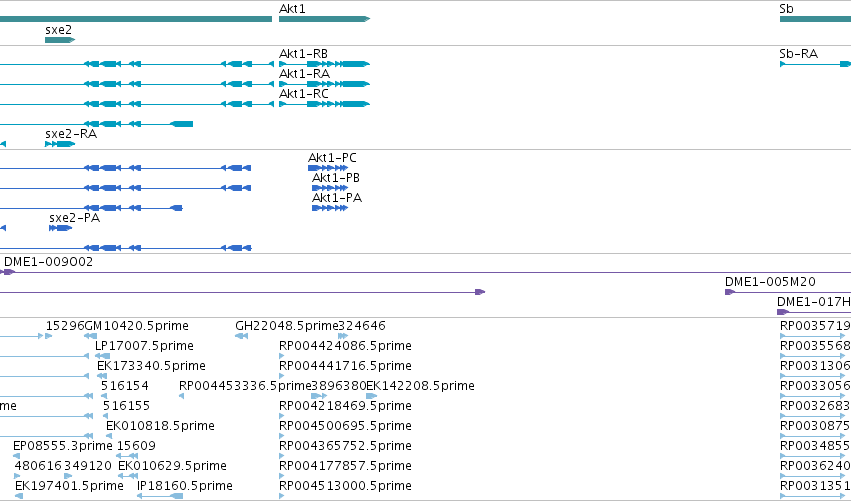This screenshot has width=851, height=501.
Task: Select the RP004513000.5prime EST
Action: (282, 496)
